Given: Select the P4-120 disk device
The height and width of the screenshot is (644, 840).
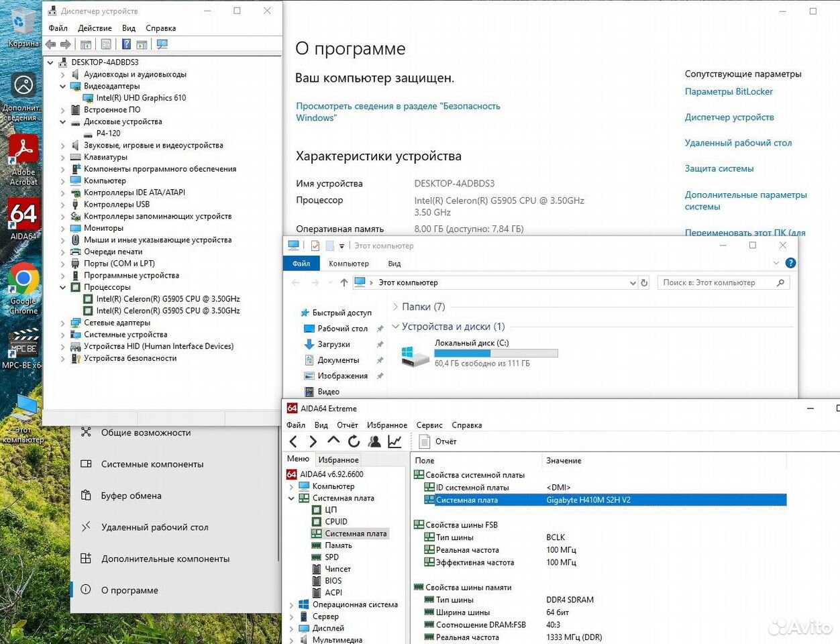Looking at the screenshot, I should (108, 133).
